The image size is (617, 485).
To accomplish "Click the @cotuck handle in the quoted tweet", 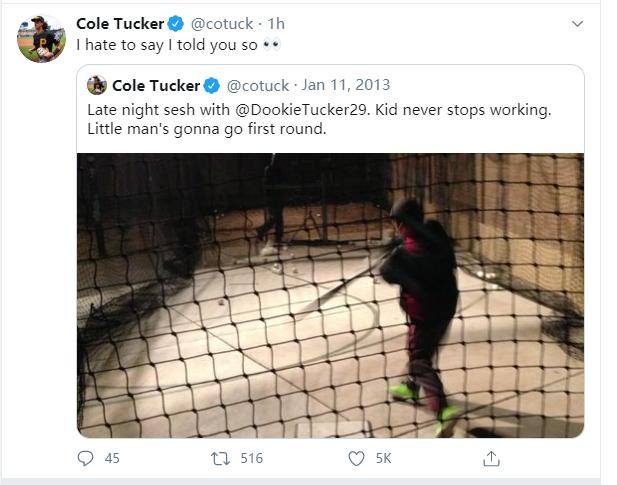I will click(258, 86).
